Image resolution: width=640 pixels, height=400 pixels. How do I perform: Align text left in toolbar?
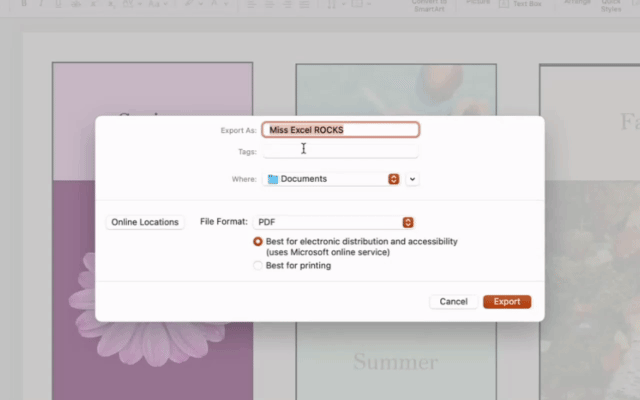click(251, 4)
